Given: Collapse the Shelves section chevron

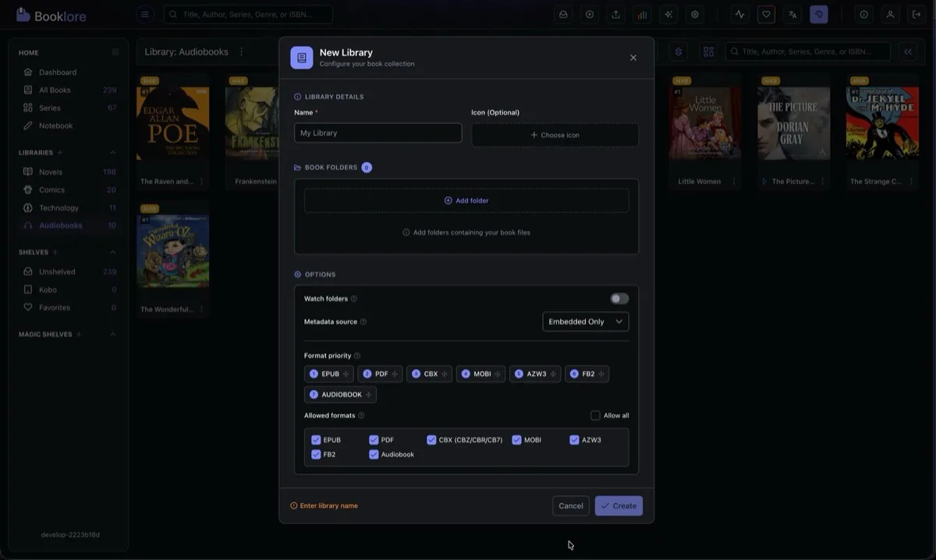Looking at the screenshot, I should (113, 253).
